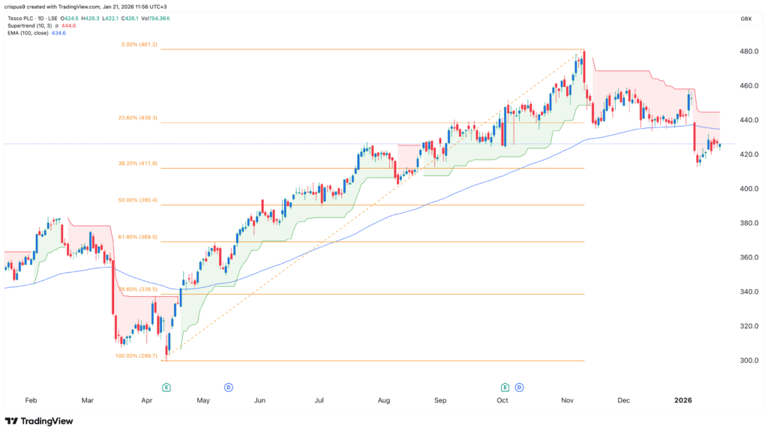Viewport: 768px width, 434px height.
Task: Open the TradingView logo link
Action: coord(39,421)
